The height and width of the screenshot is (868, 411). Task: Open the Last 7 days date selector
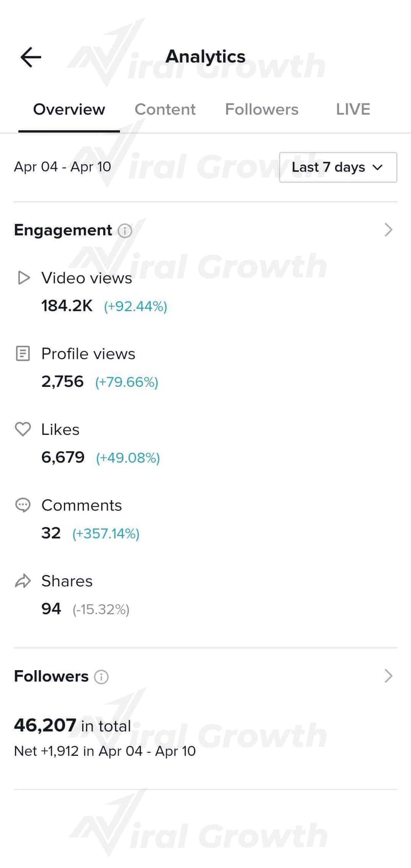pyautogui.click(x=338, y=167)
